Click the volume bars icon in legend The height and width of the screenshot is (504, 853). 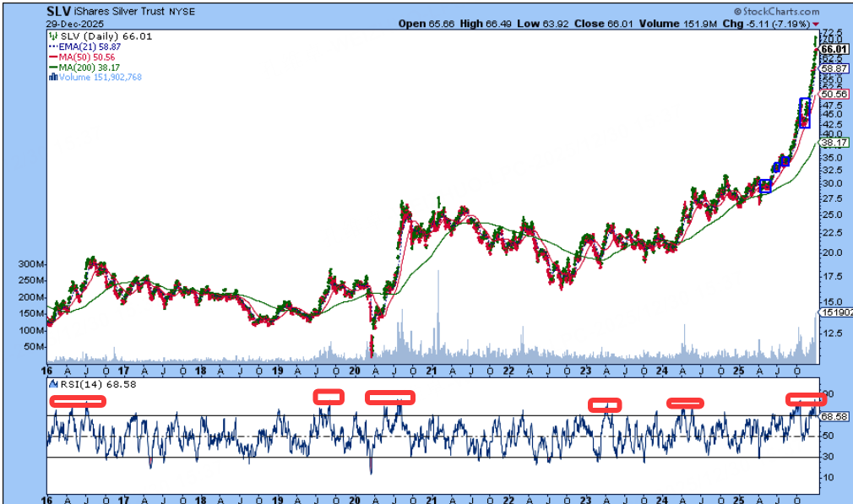53,77
